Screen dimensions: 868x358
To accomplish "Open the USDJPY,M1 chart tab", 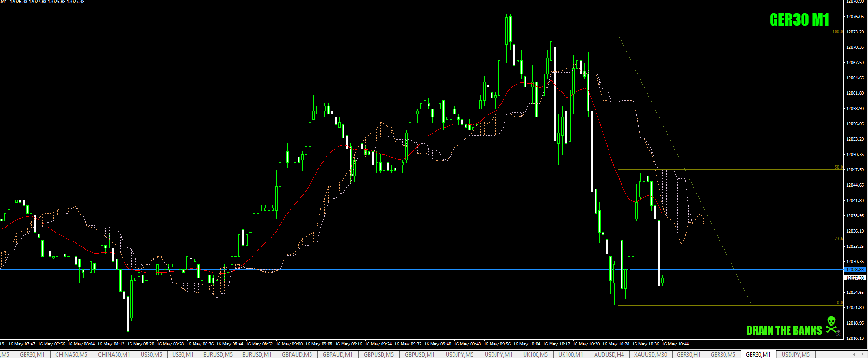I will (499, 355).
